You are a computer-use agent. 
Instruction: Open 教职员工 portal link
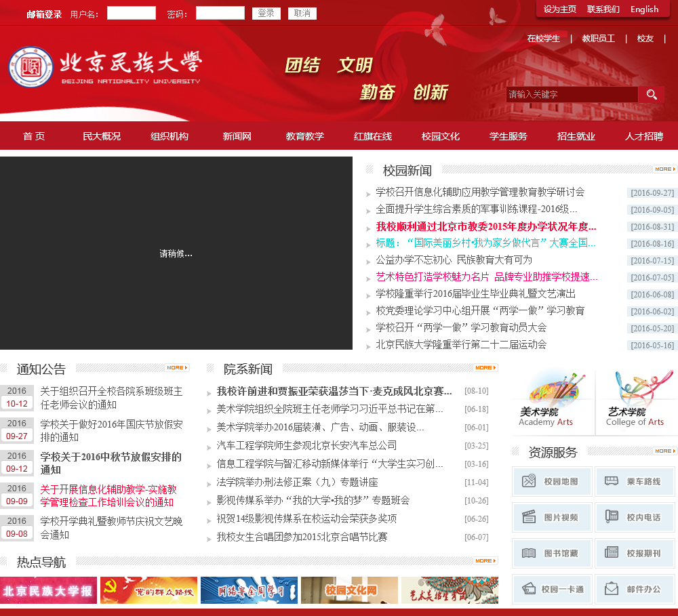tap(599, 39)
